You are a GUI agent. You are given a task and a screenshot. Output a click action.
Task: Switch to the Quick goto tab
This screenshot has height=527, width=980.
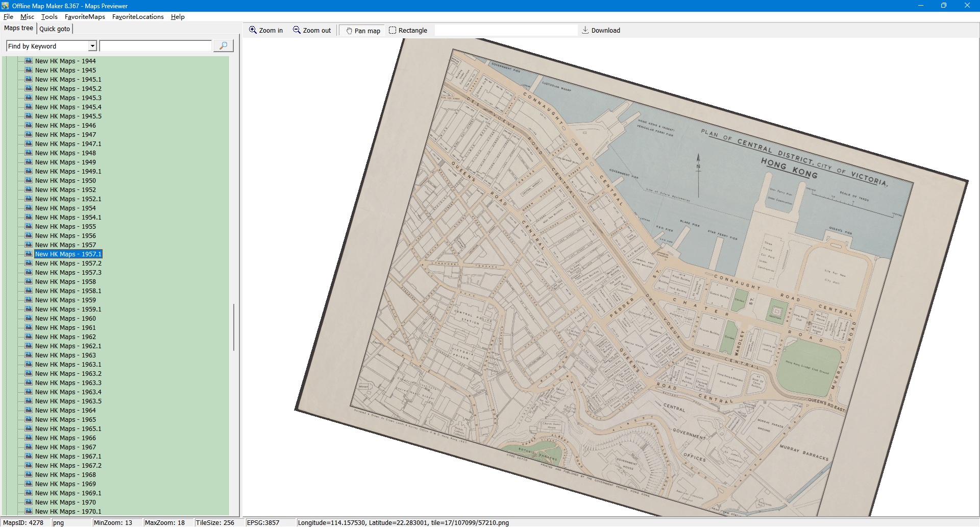point(55,29)
